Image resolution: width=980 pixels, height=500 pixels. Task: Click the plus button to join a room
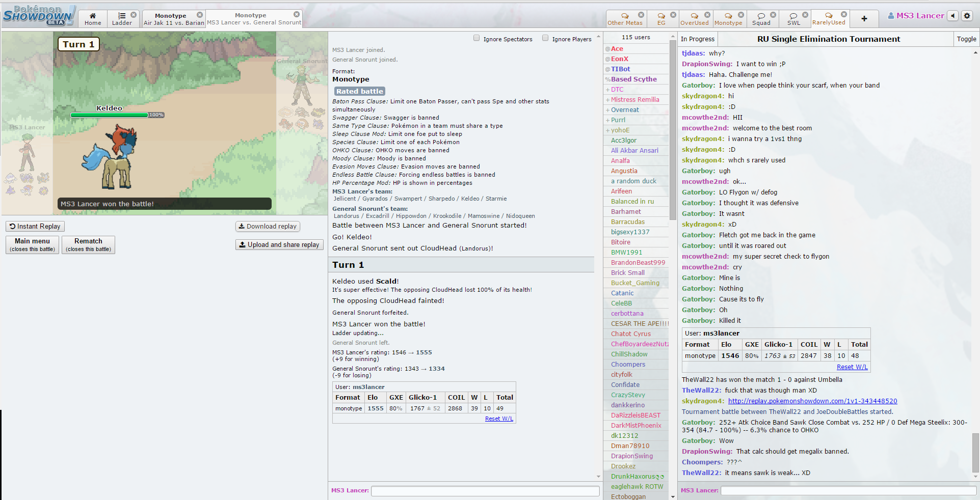(x=864, y=19)
